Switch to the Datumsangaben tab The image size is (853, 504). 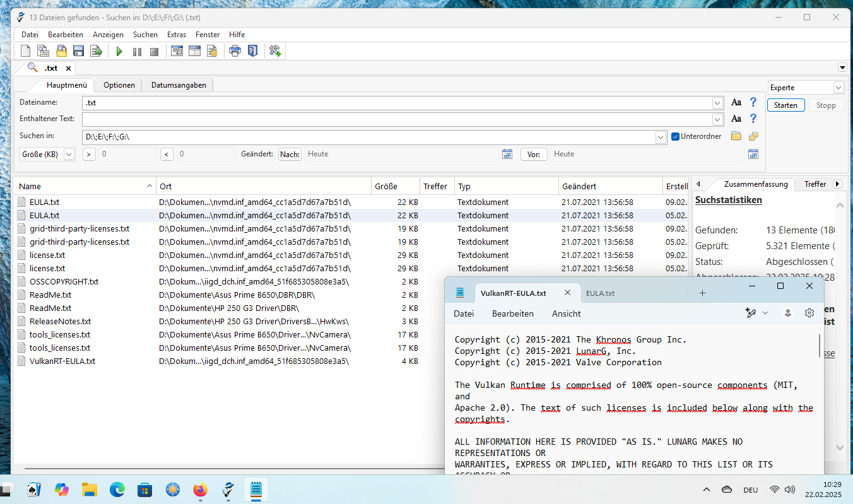point(179,85)
